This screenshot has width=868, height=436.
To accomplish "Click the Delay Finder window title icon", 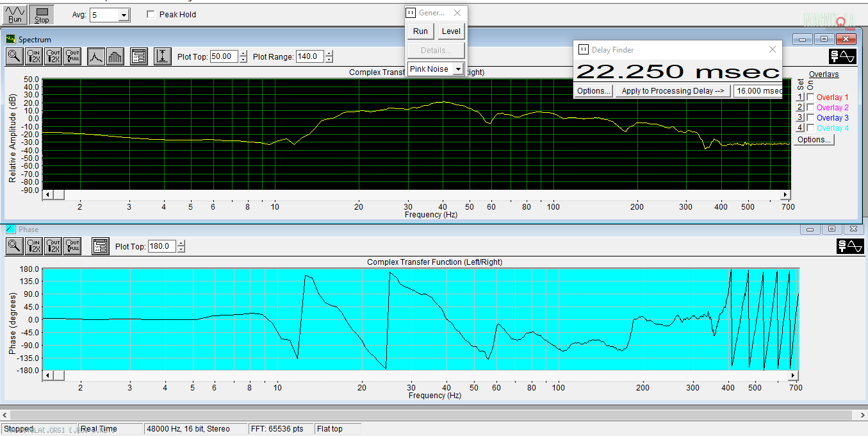I will [x=584, y=49].
